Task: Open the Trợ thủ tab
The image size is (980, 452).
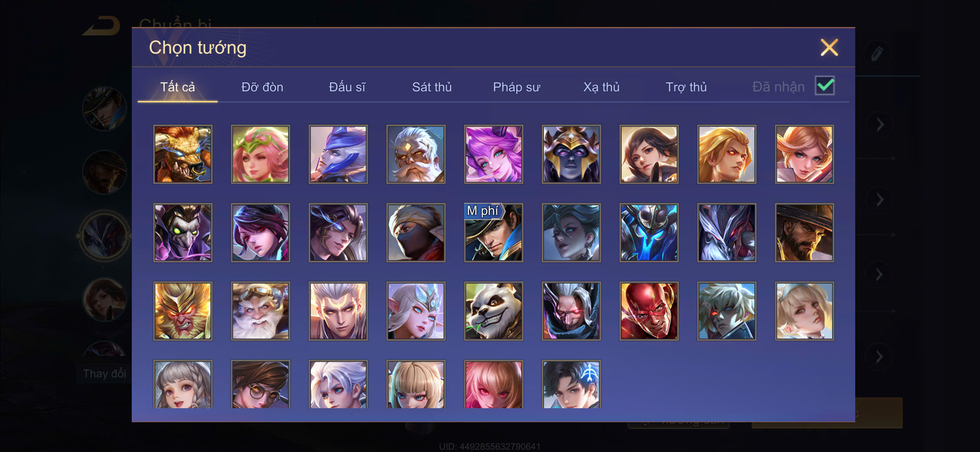Action: click(x=686, y=87)
